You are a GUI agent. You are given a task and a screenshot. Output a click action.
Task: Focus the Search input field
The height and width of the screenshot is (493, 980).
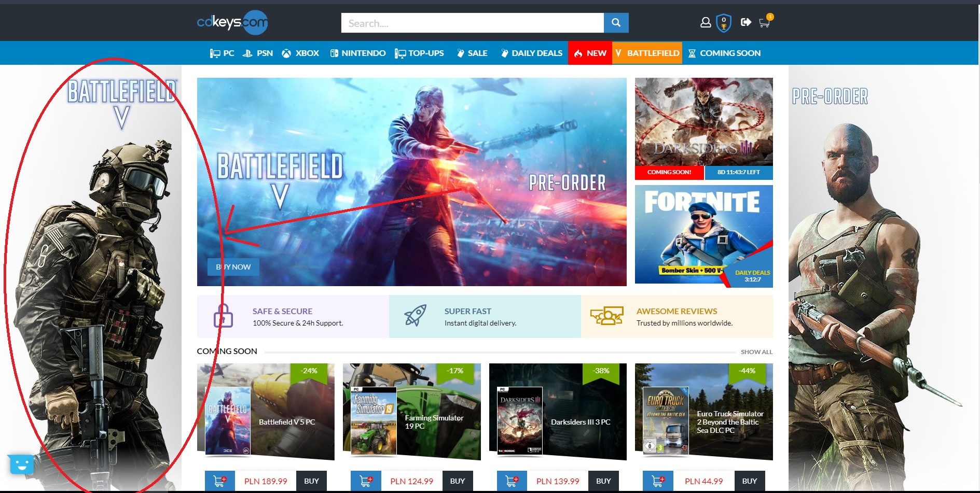pyautogui.click(x=472, y=23)
